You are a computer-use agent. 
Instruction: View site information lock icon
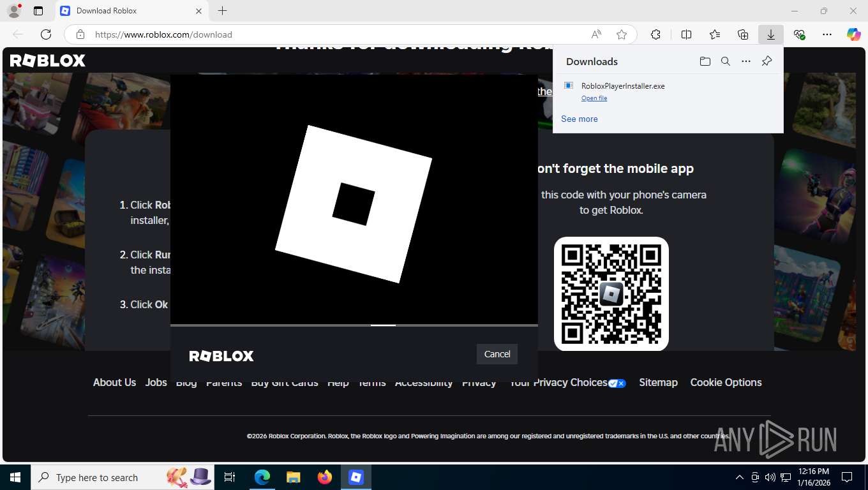coord(80,34)
